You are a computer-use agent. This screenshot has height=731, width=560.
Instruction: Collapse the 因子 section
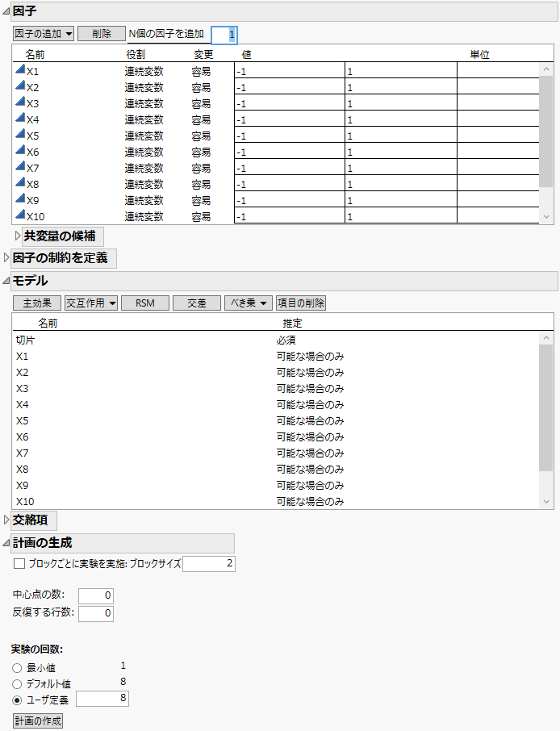(6, 11)
